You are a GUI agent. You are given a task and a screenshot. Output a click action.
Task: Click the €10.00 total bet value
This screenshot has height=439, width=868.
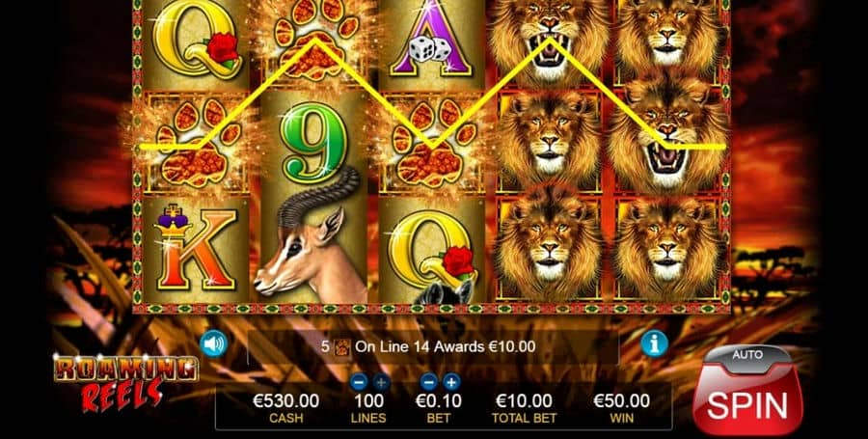(524, 400)
